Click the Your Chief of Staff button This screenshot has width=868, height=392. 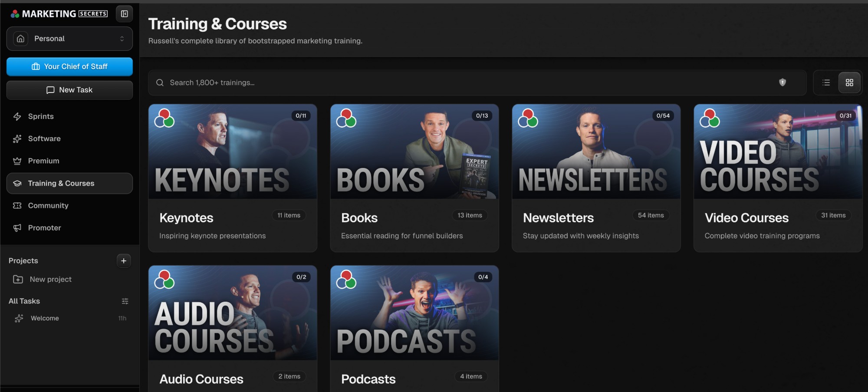(69, 66)
